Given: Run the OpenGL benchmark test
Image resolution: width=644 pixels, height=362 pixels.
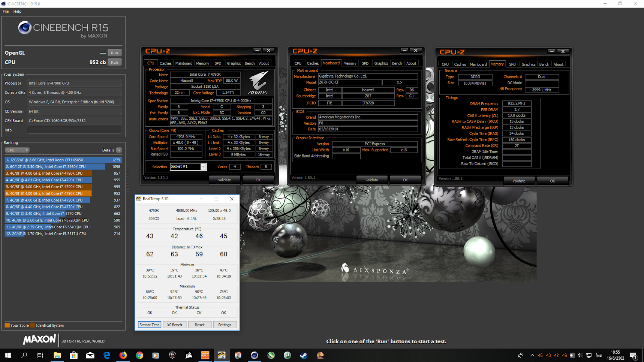Looking at the screenshot, I should [114, 53].
